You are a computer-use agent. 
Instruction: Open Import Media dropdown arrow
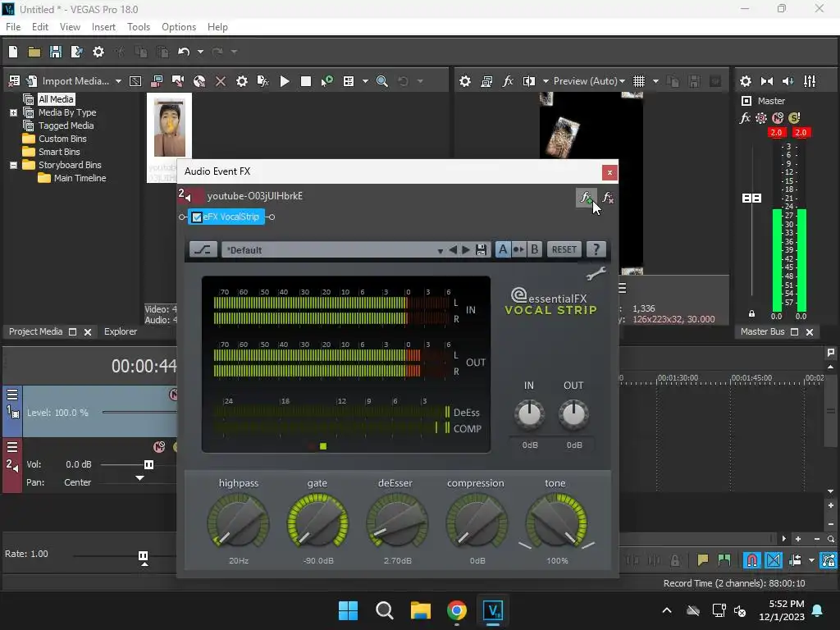click(x=118, y=81)
